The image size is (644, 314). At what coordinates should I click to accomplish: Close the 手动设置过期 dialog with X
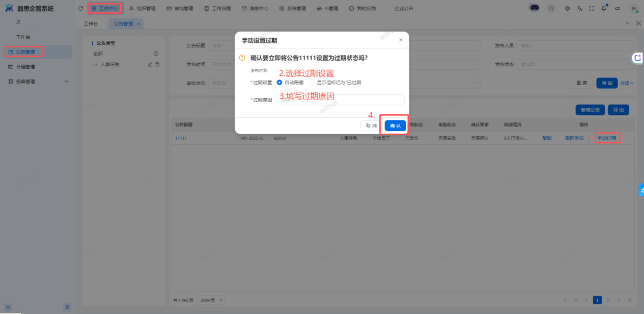point(401,40)
